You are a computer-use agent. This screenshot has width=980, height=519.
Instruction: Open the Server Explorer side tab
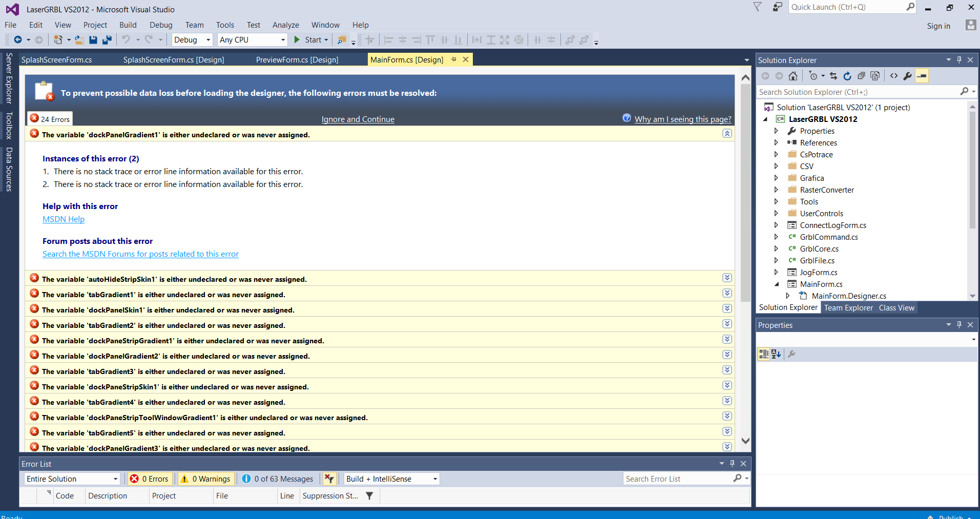tap(9, 78)
